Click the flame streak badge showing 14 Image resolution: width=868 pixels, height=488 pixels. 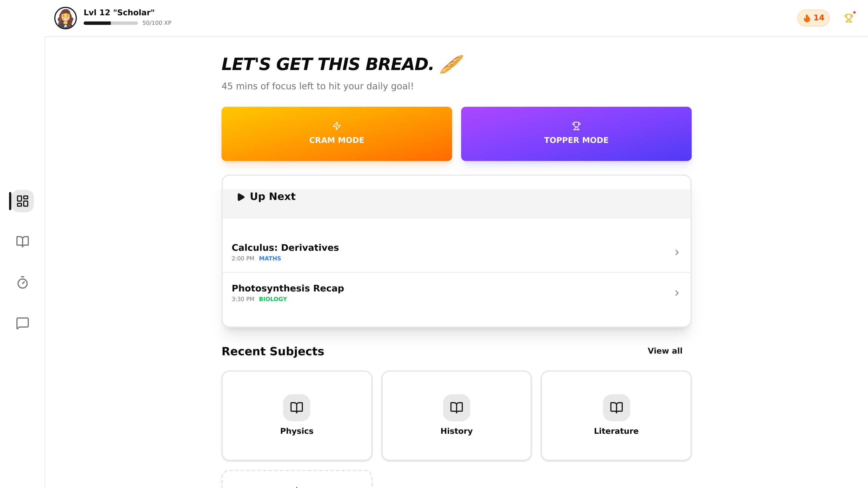click(x=813, y=18)
